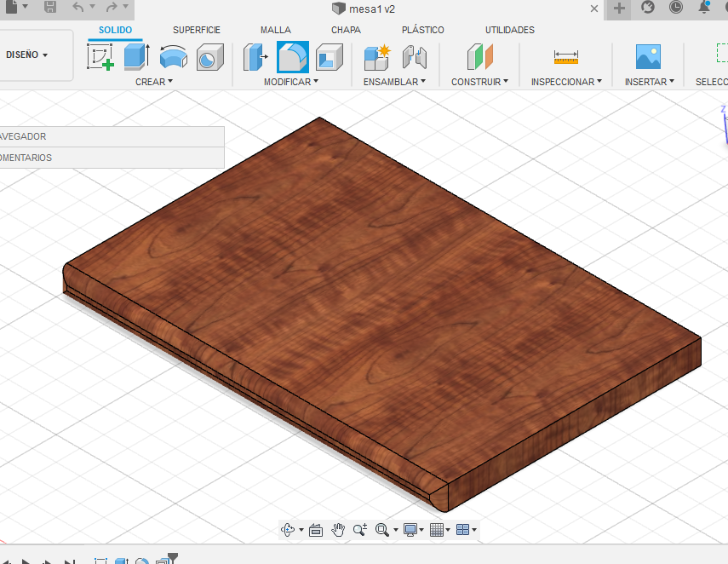Expand the MODIFICAR menu
The image size is (728, 564).
[x=290, y=82]
